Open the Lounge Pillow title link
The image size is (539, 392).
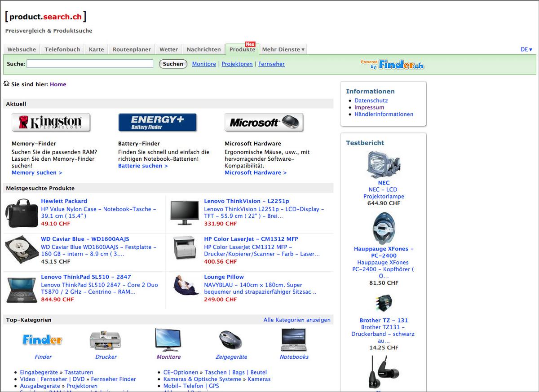coord(224,277)
